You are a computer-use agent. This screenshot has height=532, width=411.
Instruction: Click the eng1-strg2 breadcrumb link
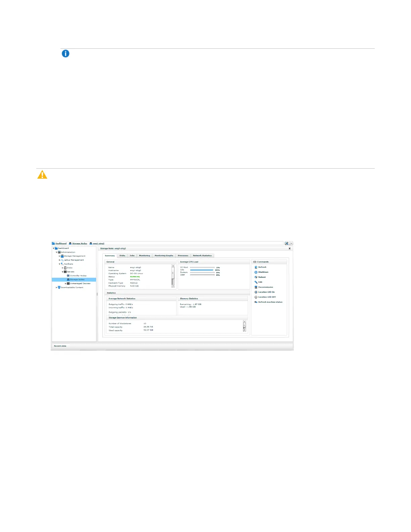pyautogui.click(x=99, y=243)
